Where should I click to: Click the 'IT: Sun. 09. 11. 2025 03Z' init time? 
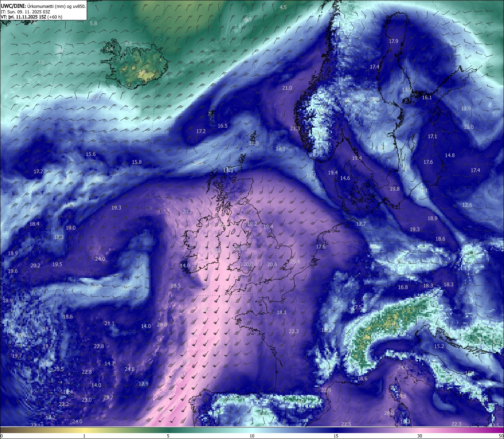[x=26, y=12]
